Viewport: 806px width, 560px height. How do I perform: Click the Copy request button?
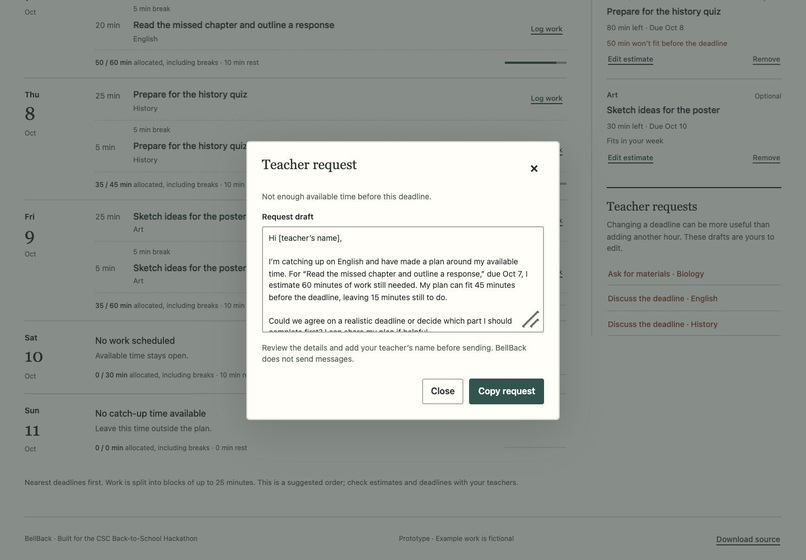click(x=506, y=391)
